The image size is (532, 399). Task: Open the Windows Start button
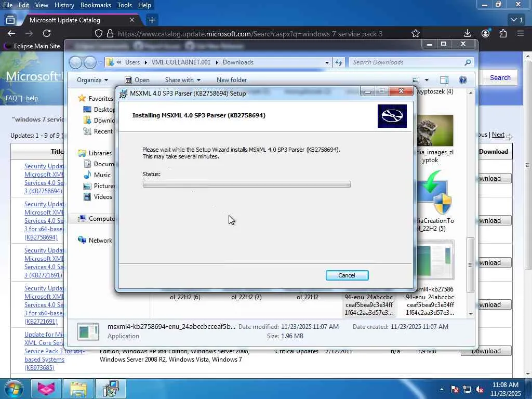[x=13, y=389]
